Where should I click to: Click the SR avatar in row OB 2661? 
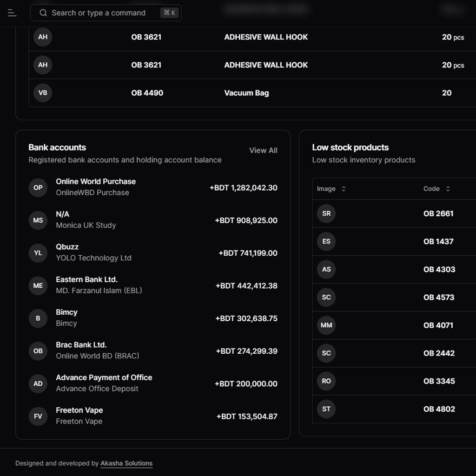[326, 213]
